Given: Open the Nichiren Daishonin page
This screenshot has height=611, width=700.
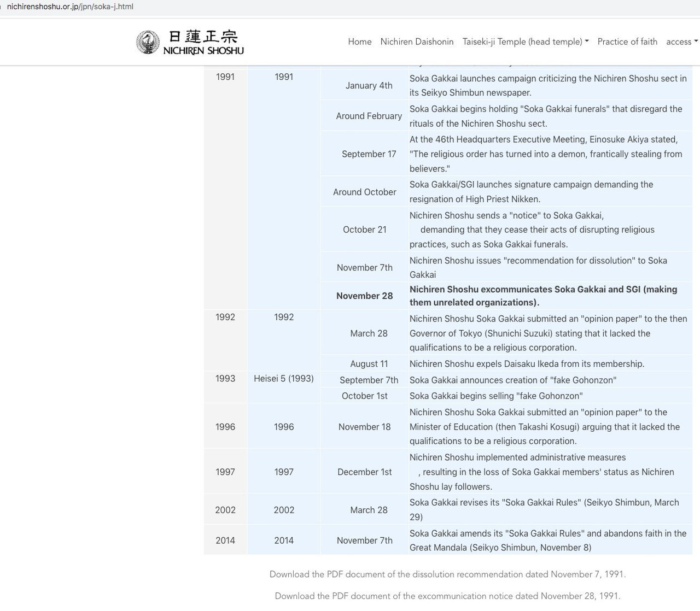Looking at the screenshot, I should (417, 42).
